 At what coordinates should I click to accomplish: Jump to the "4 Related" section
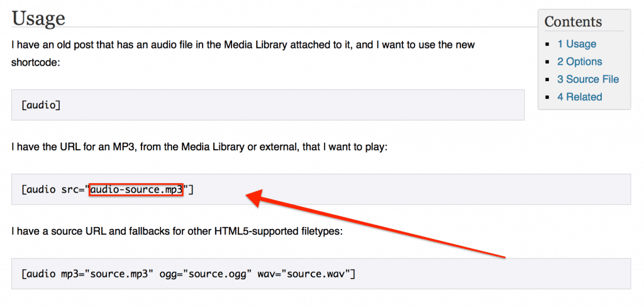[x=579, y=97]
